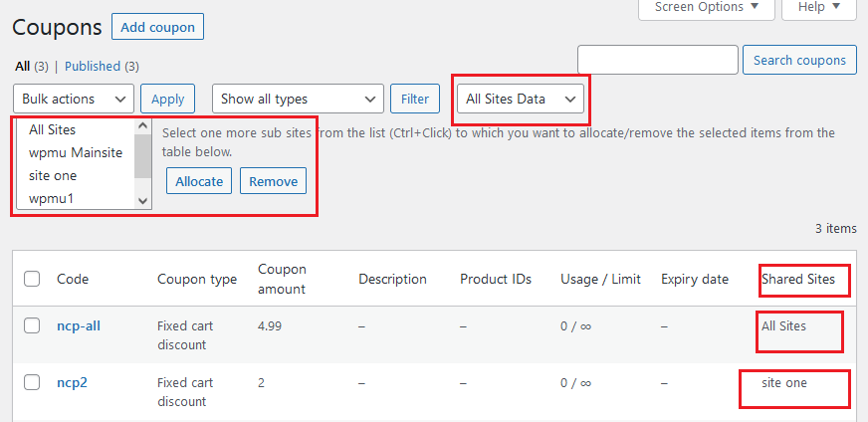Check the box for coupon ncp-all
The image size is (868, 422).
tap(32, 325)
